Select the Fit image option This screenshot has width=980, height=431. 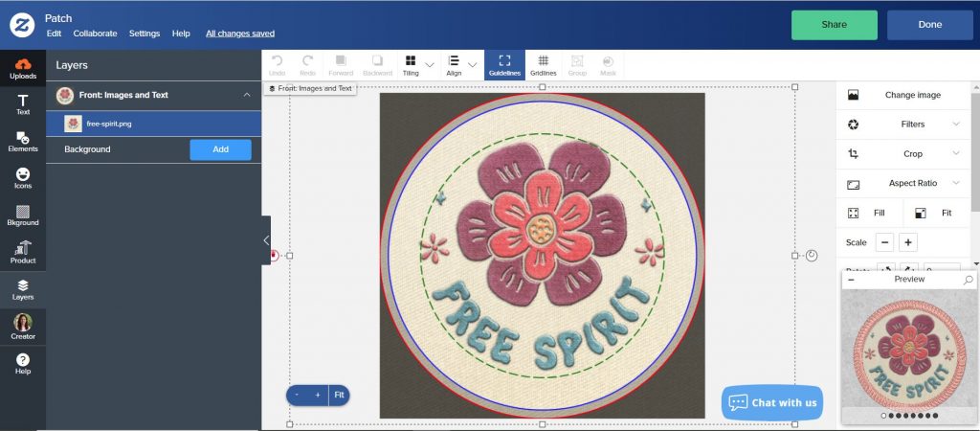click(933, 213)
